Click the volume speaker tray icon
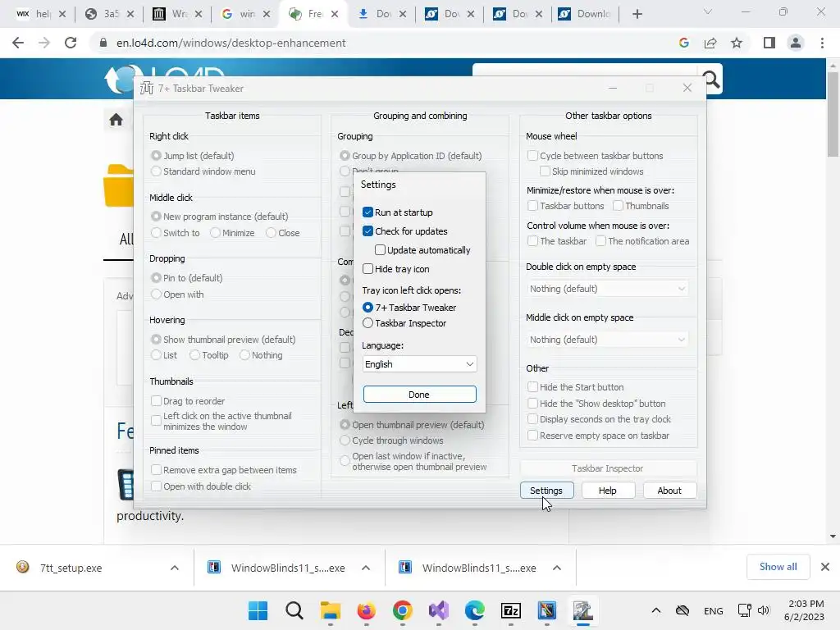840x630 pixels. click(764, 610)
